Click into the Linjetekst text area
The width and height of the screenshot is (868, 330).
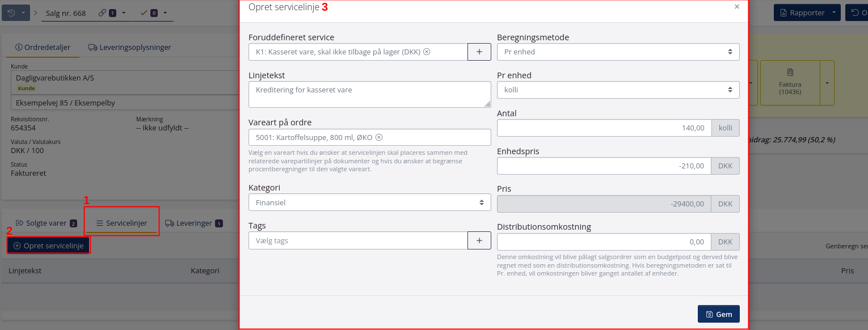point(369,94)
